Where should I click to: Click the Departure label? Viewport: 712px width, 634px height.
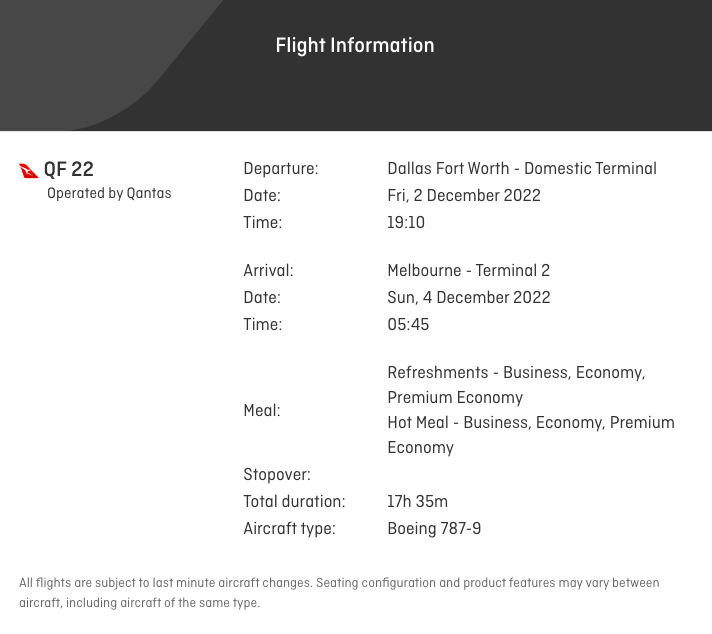click(x=281, y=168)
